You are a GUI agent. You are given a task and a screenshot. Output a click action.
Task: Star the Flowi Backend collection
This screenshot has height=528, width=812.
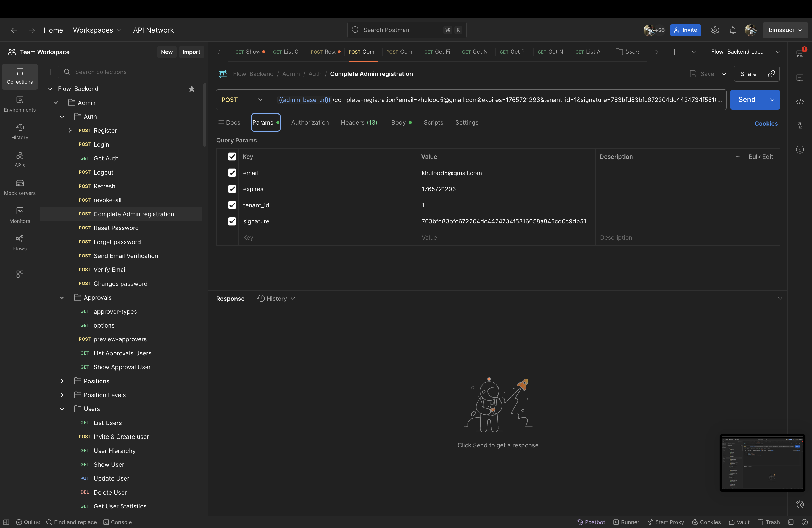click(x=192, y=89)
